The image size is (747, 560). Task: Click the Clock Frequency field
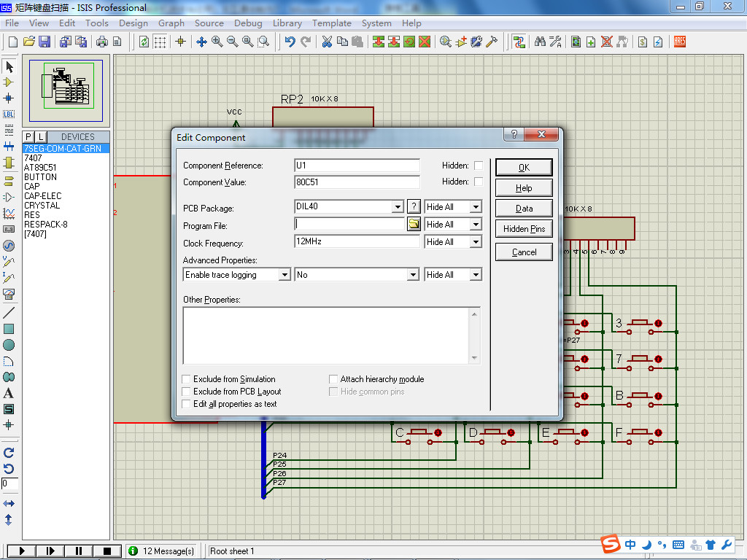click(x=357, y=241)
